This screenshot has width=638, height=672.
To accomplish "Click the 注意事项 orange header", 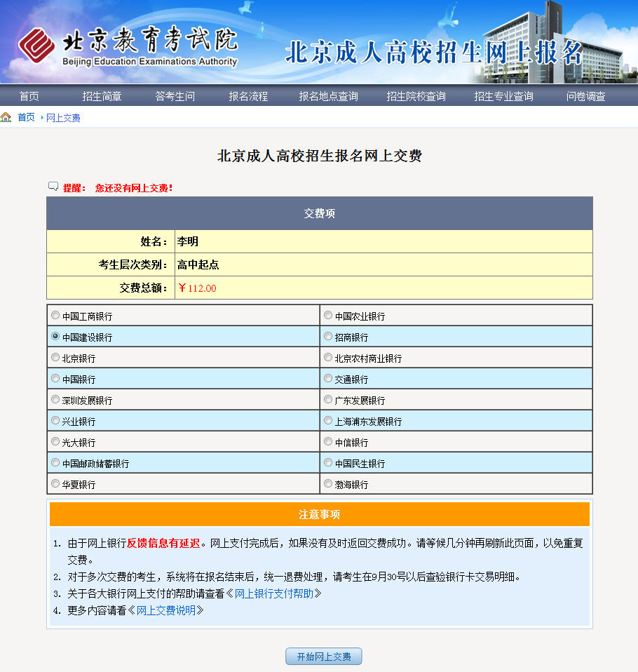I will tap(320, 514).
